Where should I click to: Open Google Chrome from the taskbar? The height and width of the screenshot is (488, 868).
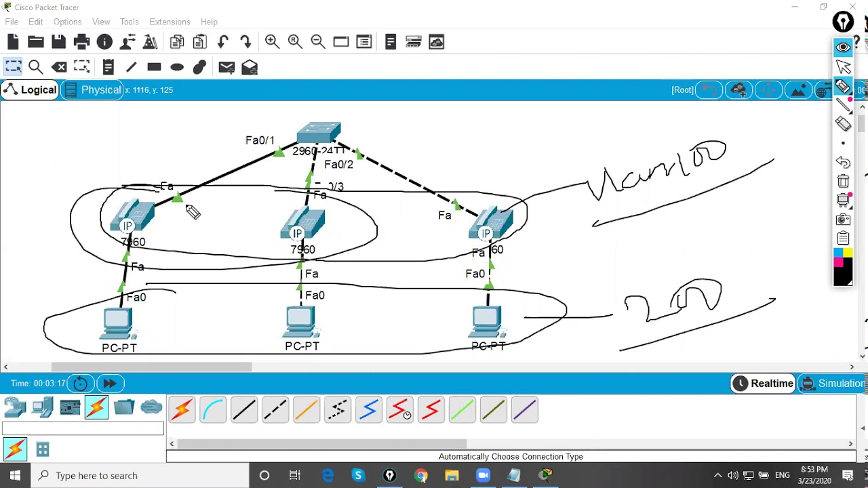click(421, 475)
